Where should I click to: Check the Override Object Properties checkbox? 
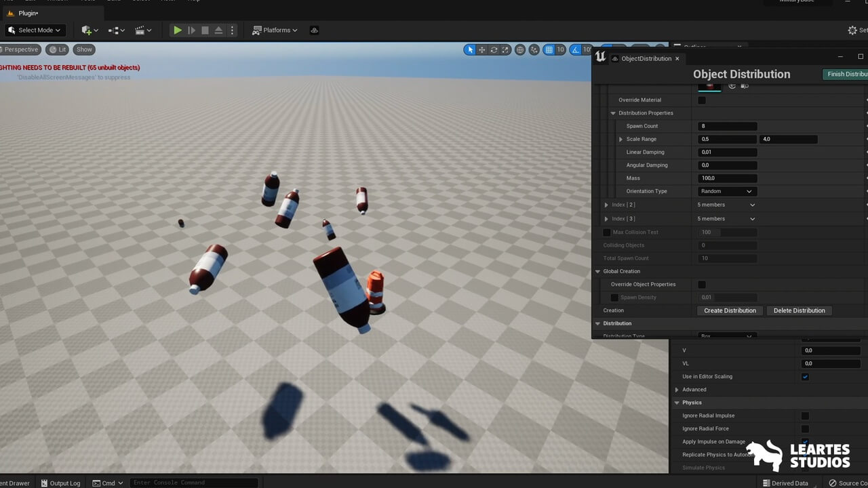[702, 285]
